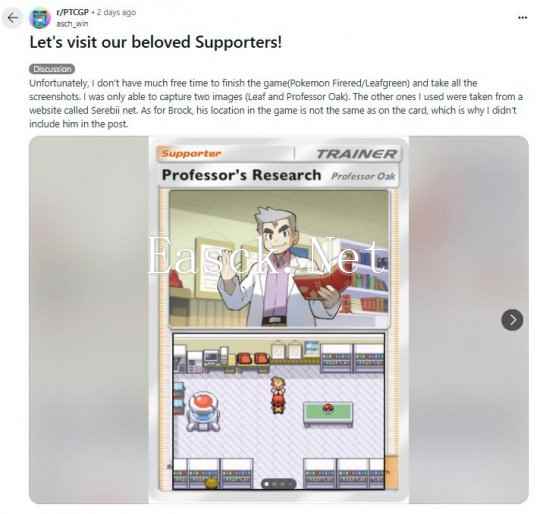The image size is (540, 514).
Task: Click the player character sprite in the lab
Action: (278, 395)
